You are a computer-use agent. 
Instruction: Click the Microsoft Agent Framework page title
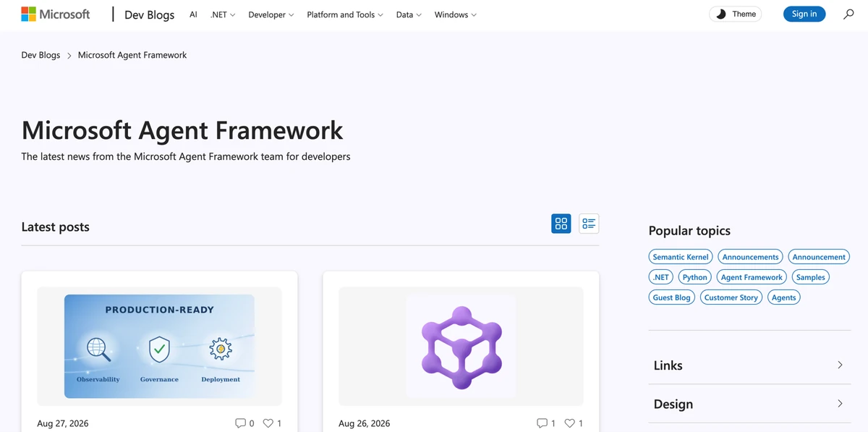click(x=182, y=130)
